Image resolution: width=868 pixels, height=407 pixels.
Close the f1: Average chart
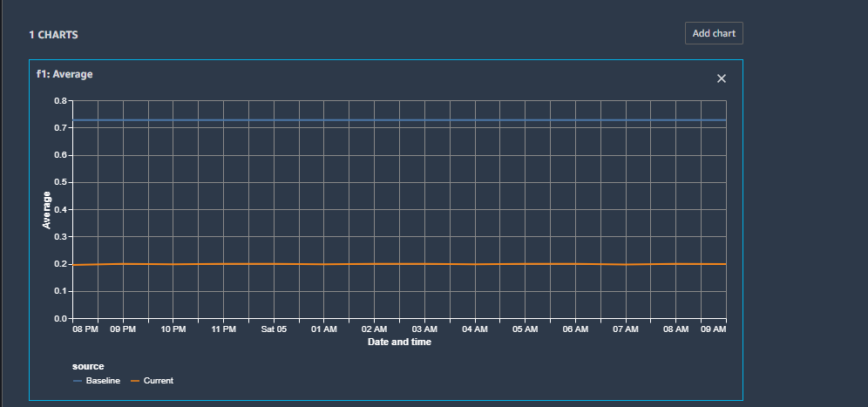click(721, 78)
